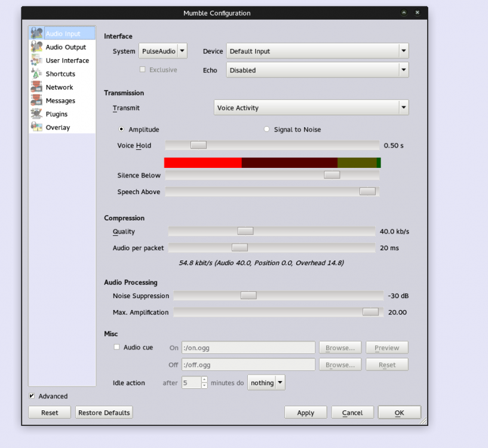488x448 pixels.
Task: Select the Overlay settings icon
Action: (x=36, y=127)
